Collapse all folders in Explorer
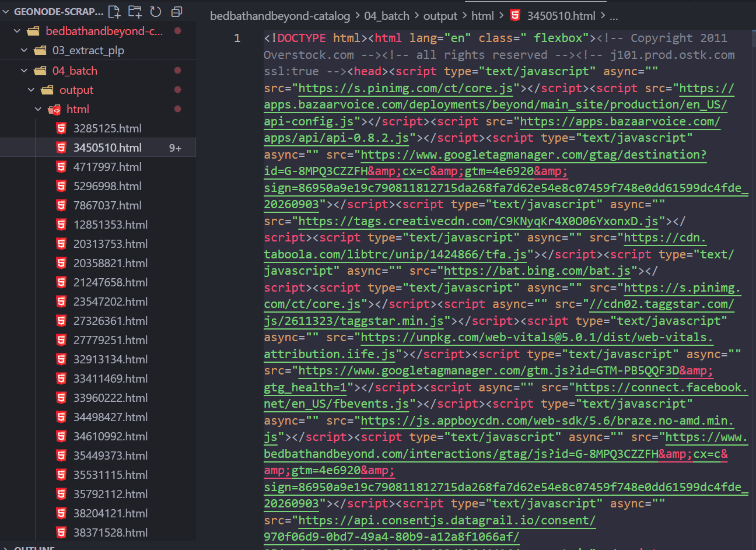The image size is (756, 550). coord(176,11)
